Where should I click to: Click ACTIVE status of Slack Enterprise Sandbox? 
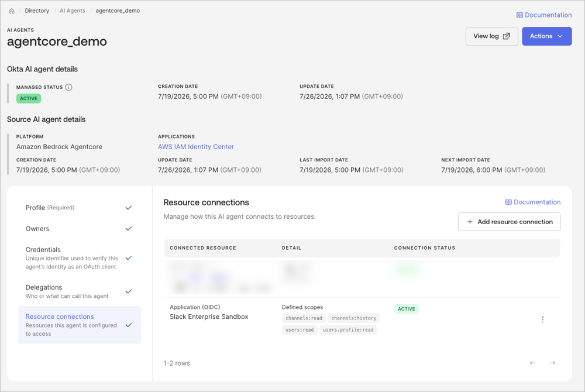[407, 309]
